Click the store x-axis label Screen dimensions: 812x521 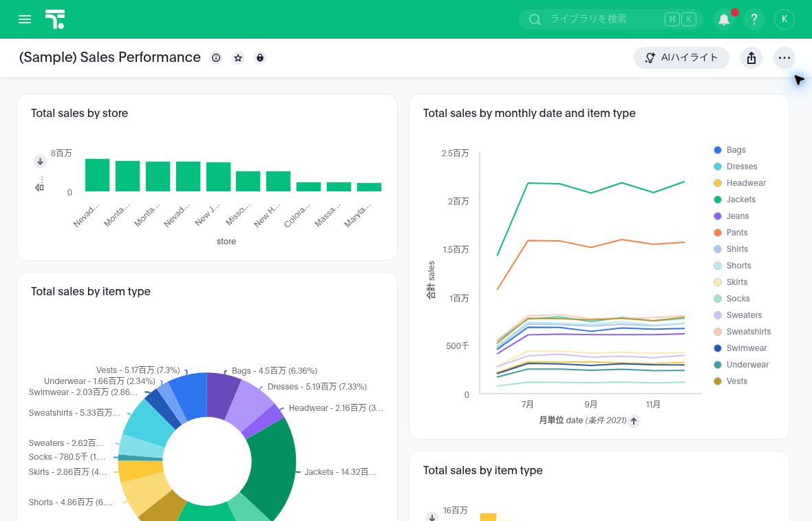pyautogui.click(x=226, y=242)
